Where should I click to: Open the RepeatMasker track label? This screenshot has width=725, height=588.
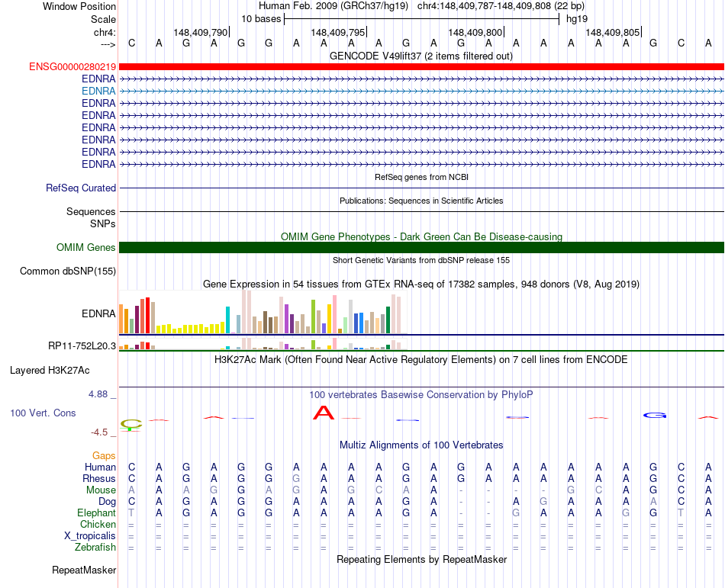pyautogui.click(x=84, y=570)
